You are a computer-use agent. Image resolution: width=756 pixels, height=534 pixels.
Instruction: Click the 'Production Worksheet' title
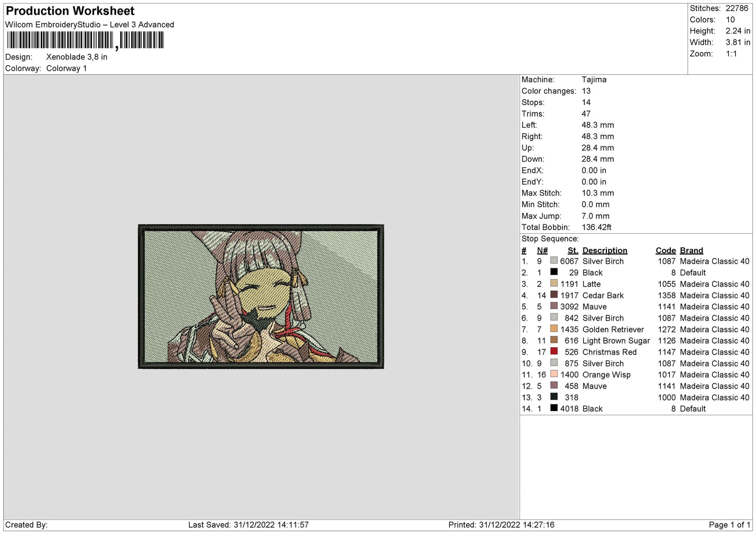(70, 11)
